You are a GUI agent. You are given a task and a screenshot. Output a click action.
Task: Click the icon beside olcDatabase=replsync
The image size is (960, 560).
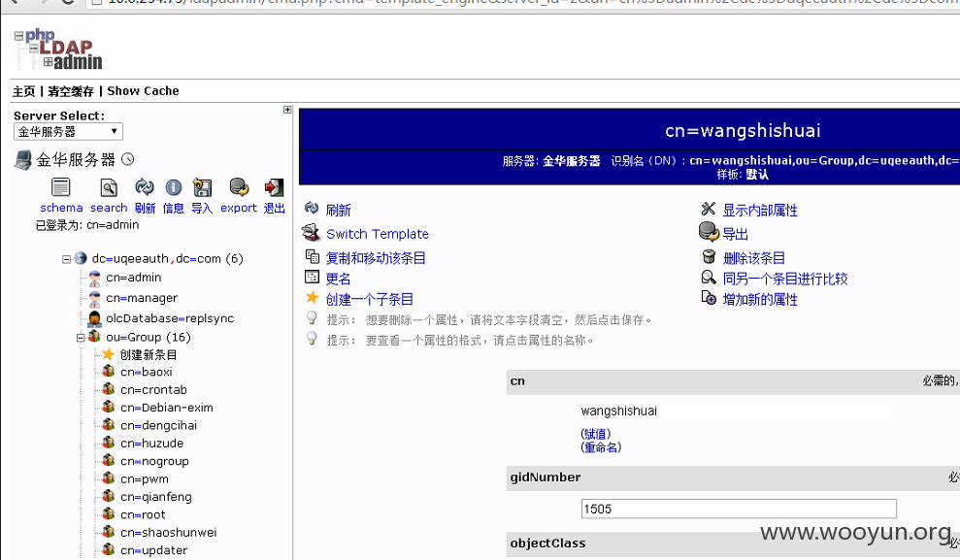[x=94, y=319]
